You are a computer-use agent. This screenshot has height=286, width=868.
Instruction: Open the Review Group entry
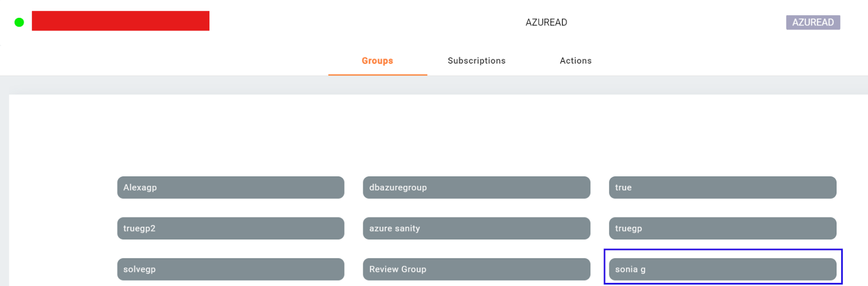point(476,269)
